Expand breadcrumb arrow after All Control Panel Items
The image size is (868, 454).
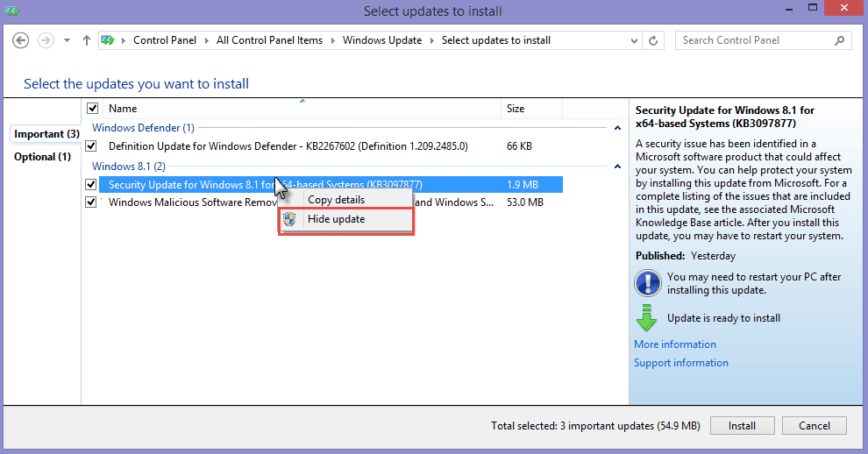(332, 40)
